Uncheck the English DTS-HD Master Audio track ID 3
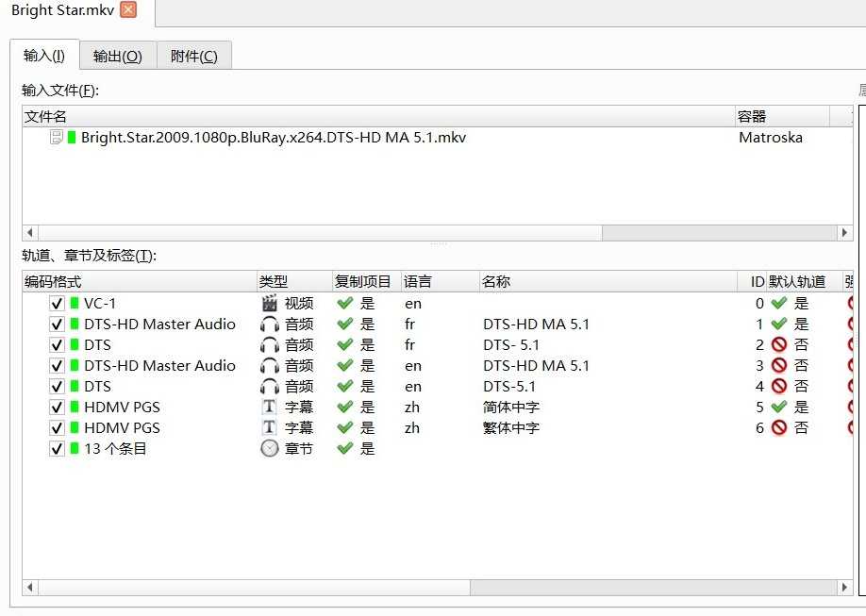Image resolution: width=866 pixels, height=616 pixels. tap(57, 366)
